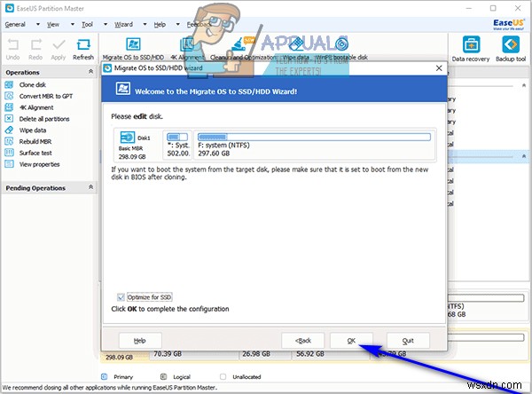Screen dimensions: 532x394
Task: Select the small *: Syst. partition block
Action: pos(178,145)
